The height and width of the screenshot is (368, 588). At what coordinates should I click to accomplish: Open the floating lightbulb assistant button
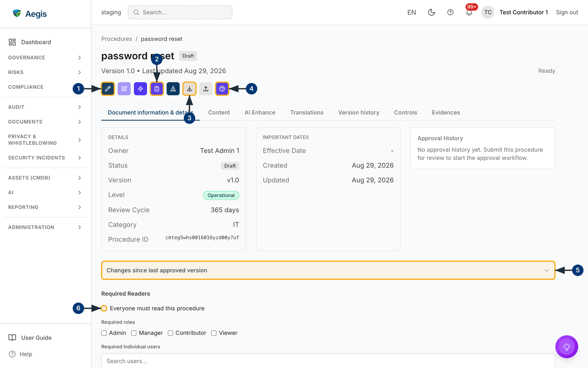pyautogui.click(x=567, y=347)
